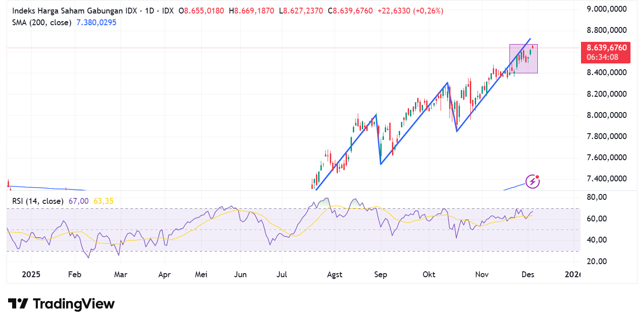The width and height of the screenshot is (644, 324).
Task: Click the red current price label 8.639,6760
Action: 606,47
